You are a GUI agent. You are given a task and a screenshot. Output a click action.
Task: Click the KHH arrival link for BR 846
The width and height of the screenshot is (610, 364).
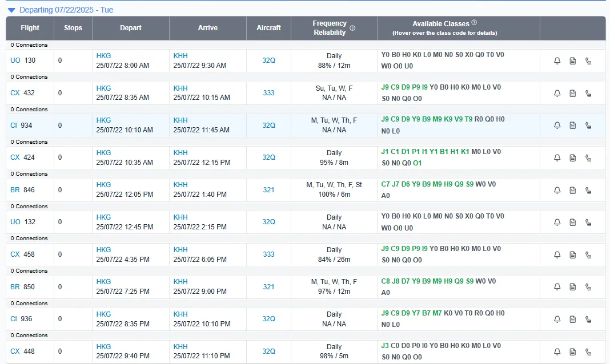[x=180, y=185]
